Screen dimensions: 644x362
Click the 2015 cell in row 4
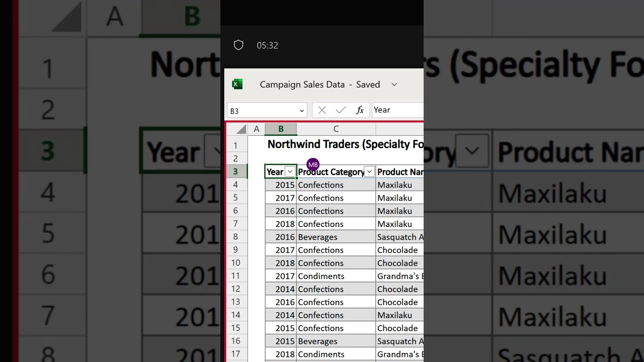coord(281,185)
